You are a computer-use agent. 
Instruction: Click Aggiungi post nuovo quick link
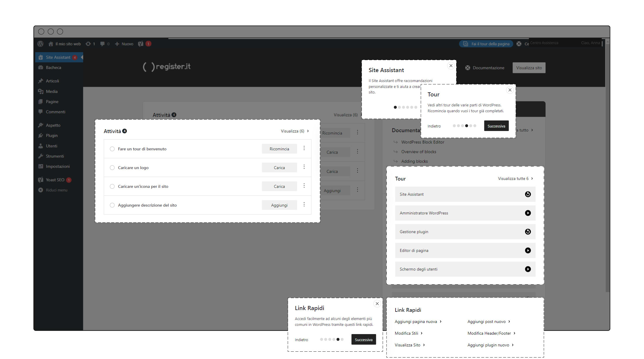pos(489,322)
